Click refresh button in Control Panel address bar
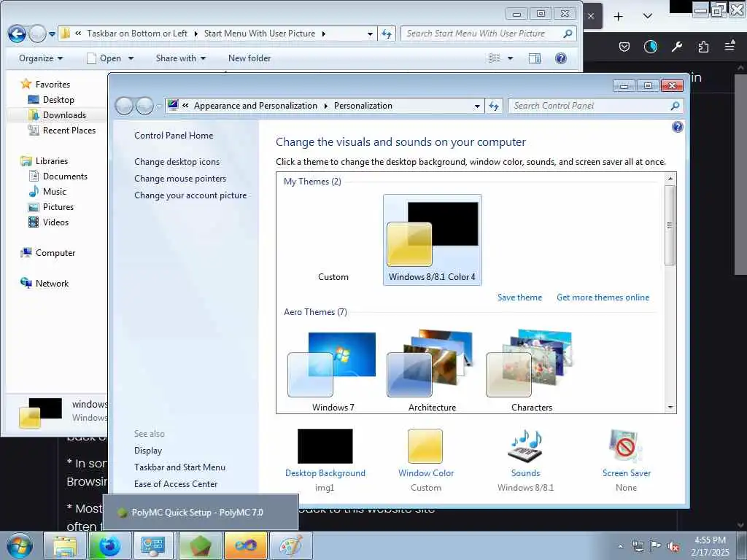This screenshot has width=747, height=560. [x=494, y=106]
